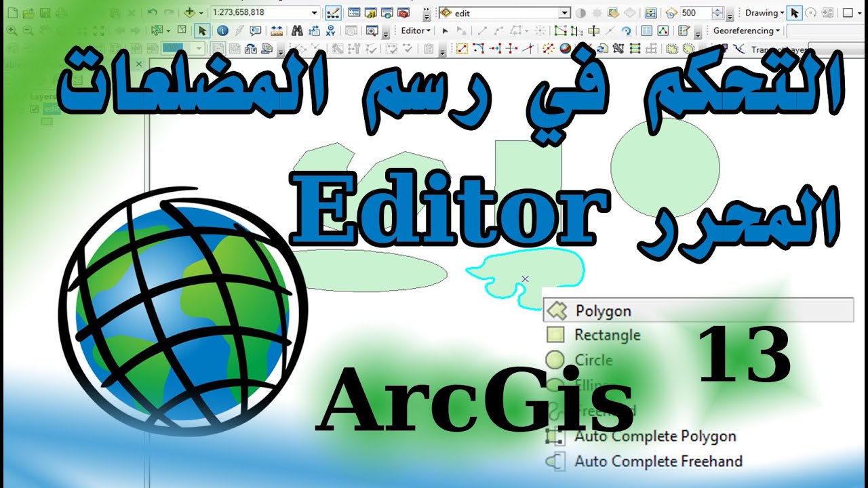Toggle the 'edit' layer visibility checkbox
868x488 pixels.
click(x=34, y=109)
